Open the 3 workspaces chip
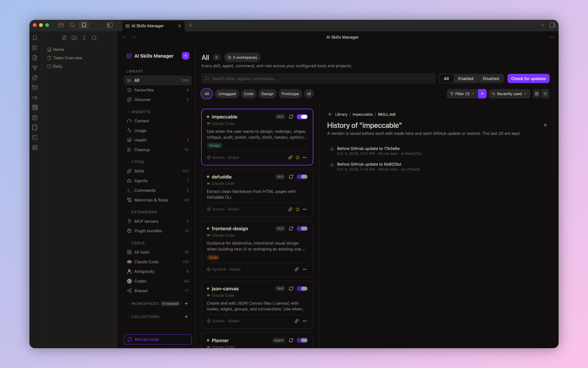588x368 pixels. click(x=242, y=57)
